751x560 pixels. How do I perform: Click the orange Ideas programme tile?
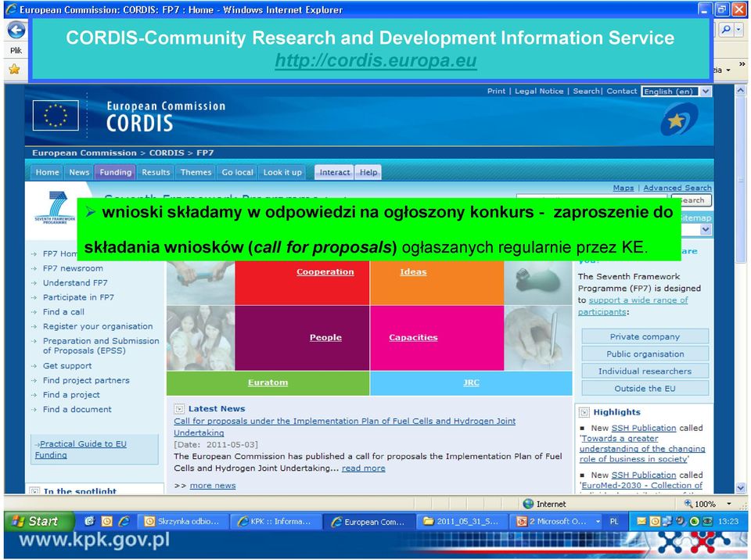click(x=437, y=282)
